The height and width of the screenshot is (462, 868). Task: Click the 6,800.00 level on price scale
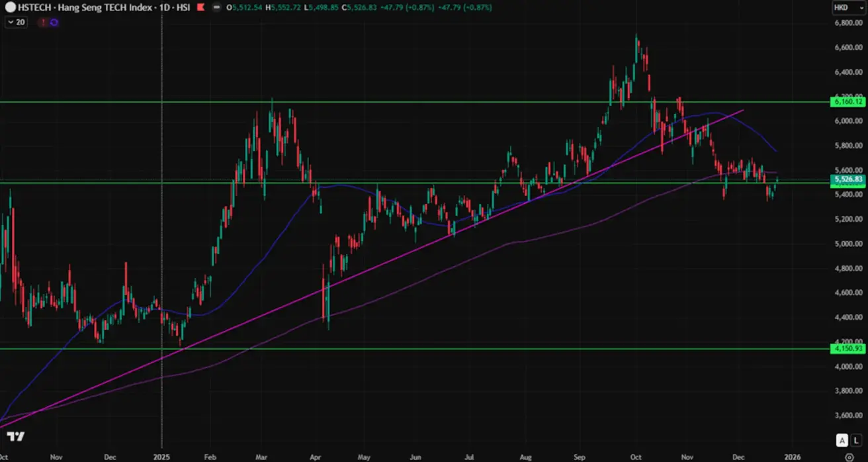pos(847,23)
